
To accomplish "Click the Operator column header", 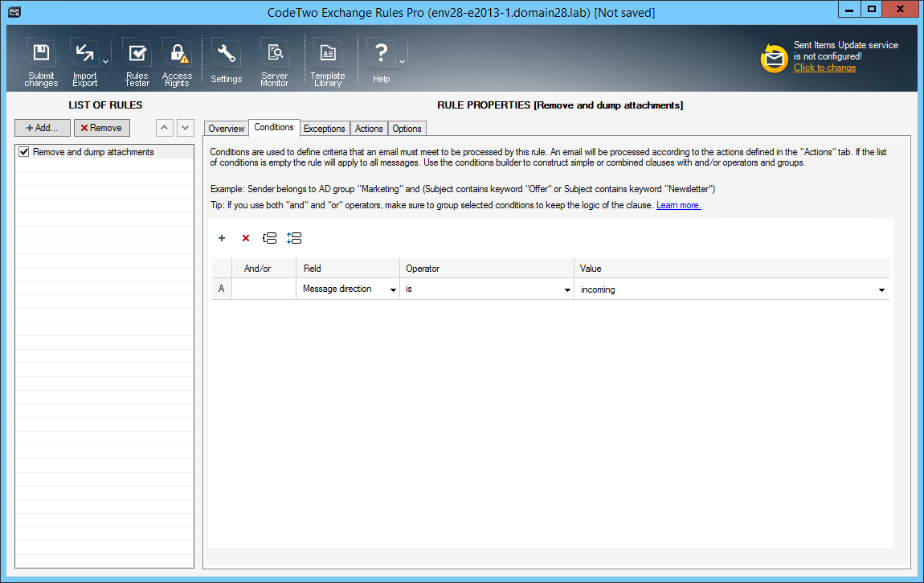I will pos(487,269).
